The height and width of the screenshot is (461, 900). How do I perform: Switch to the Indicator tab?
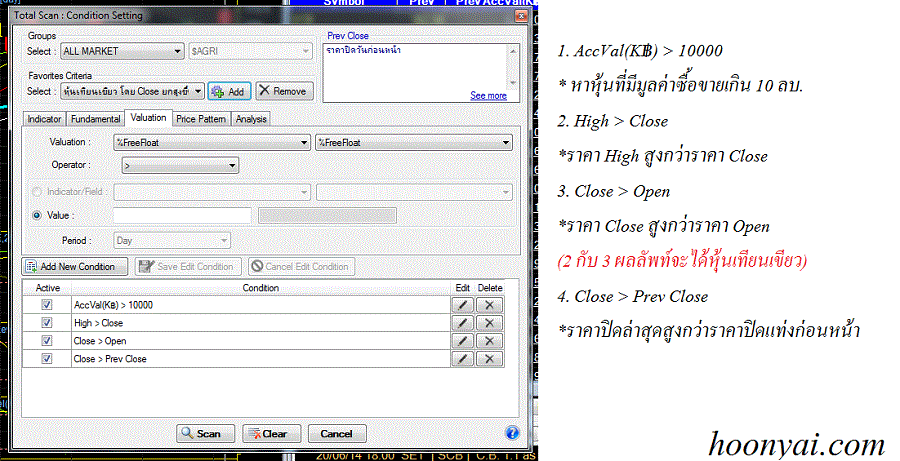point(44,119)
